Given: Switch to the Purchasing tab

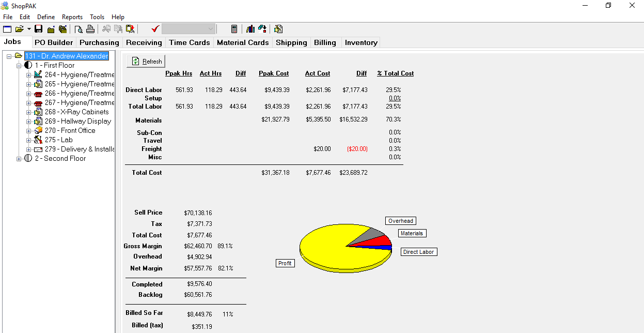Looking at the screenshot, I should tap(99, 42).
